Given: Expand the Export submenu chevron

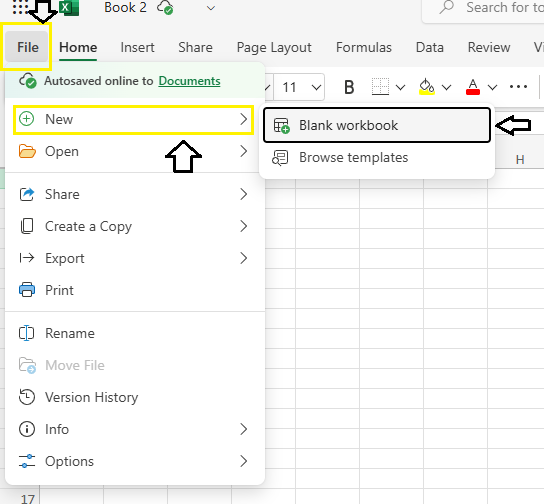Looking at the screenshot, I should (244, 258).
